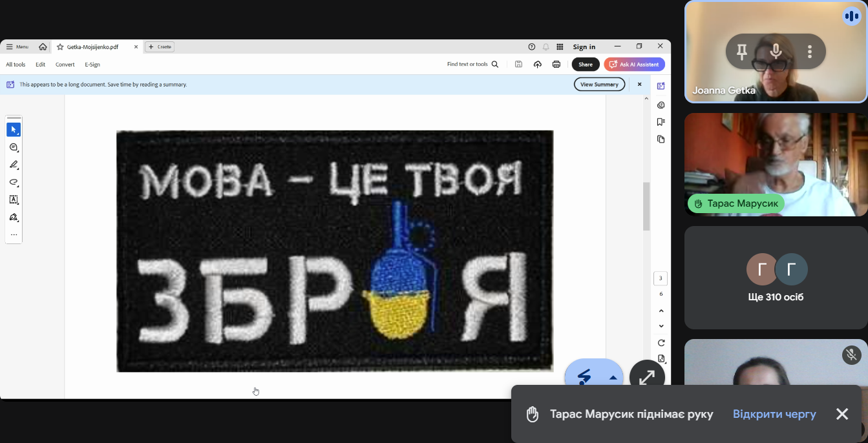Star the Getka-Mojsijenko.pdf tab as favorite

pos(60,47)
